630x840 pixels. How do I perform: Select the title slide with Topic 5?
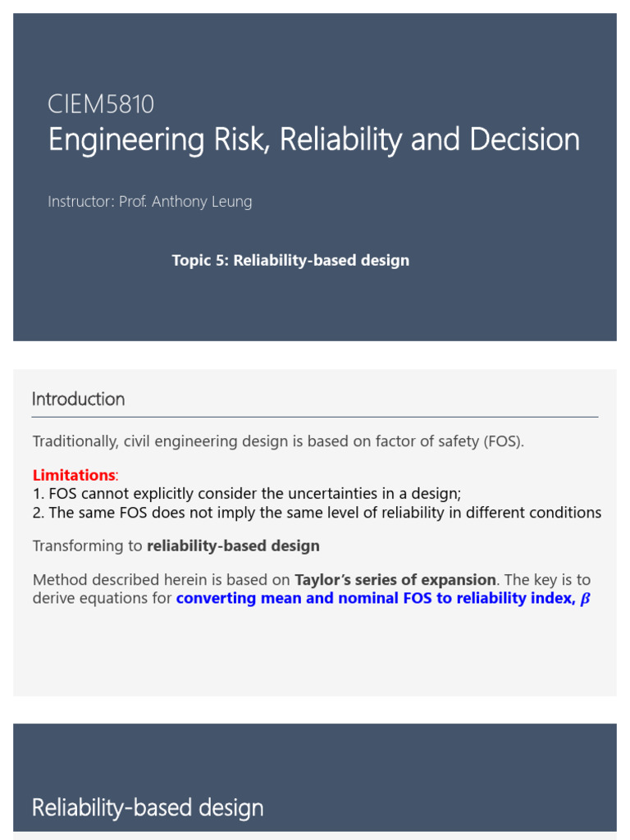point(315,177)
